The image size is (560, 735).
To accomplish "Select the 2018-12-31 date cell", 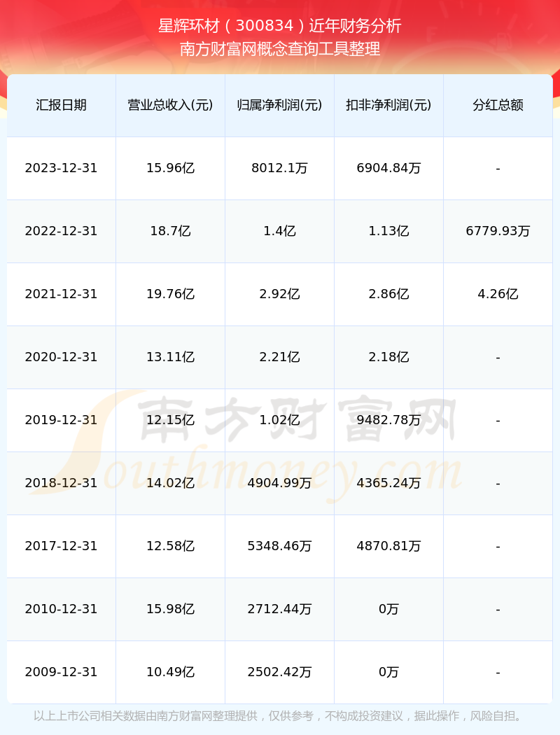I will tap(62, 483).
